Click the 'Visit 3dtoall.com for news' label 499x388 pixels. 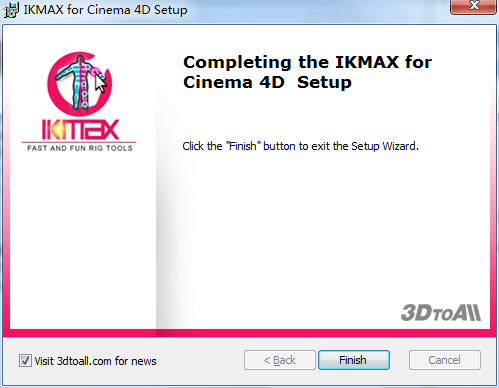click(95, 361)
